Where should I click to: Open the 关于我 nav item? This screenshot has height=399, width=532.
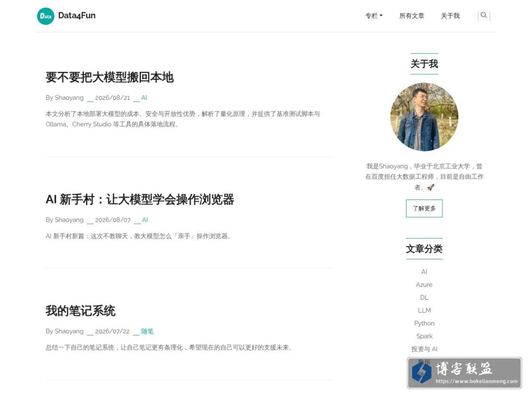(450, 16)
